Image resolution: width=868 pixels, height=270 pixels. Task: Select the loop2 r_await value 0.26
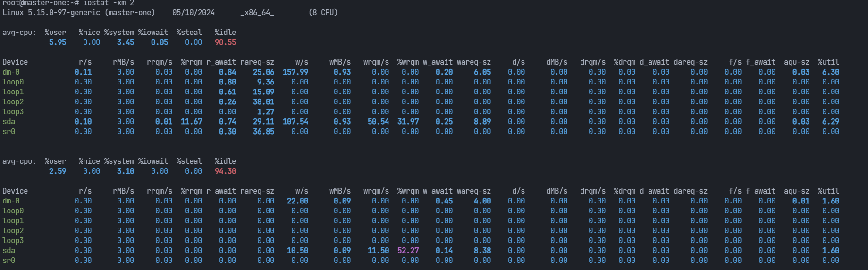click(x=228, y=102)
